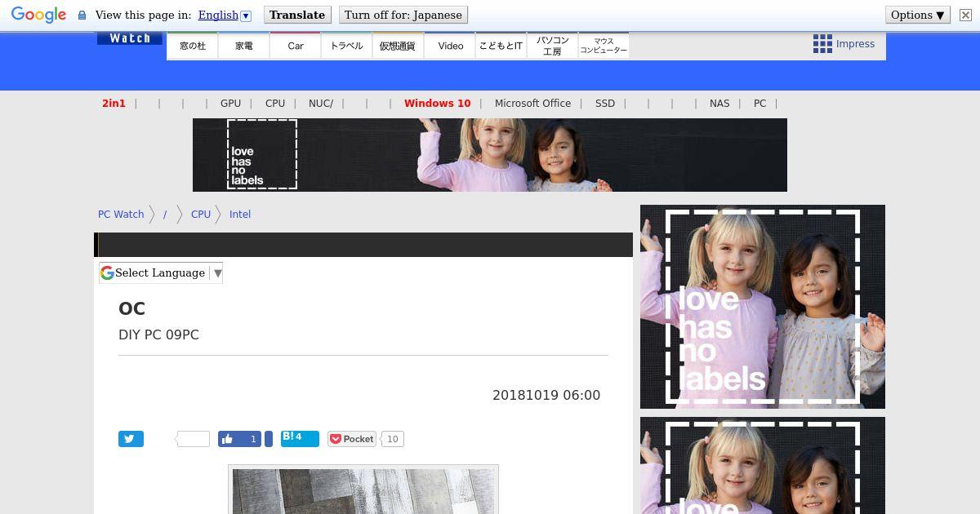Screen dimensions: 980x514
Task: Click the Windows 10 topic link
Action: pos(438,104)
